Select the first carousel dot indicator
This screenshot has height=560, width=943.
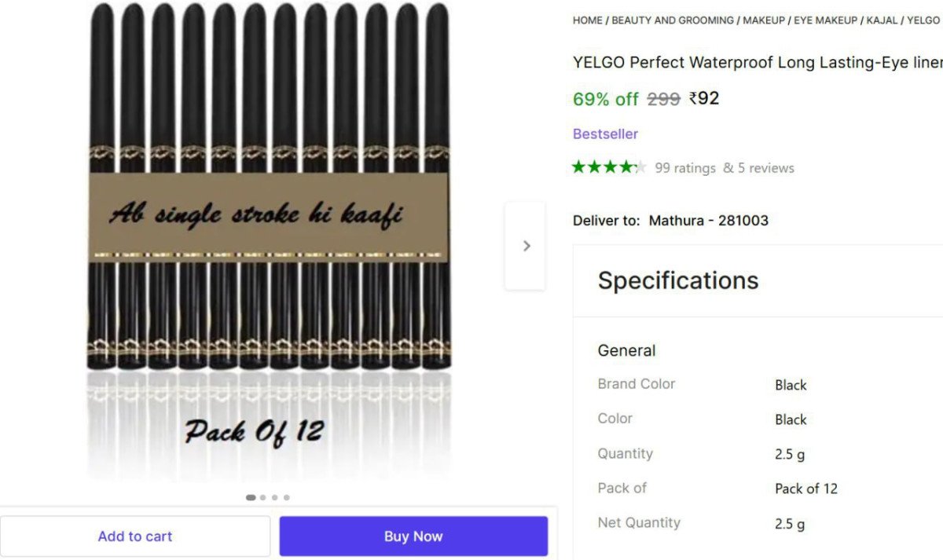(x=251, y=497)
